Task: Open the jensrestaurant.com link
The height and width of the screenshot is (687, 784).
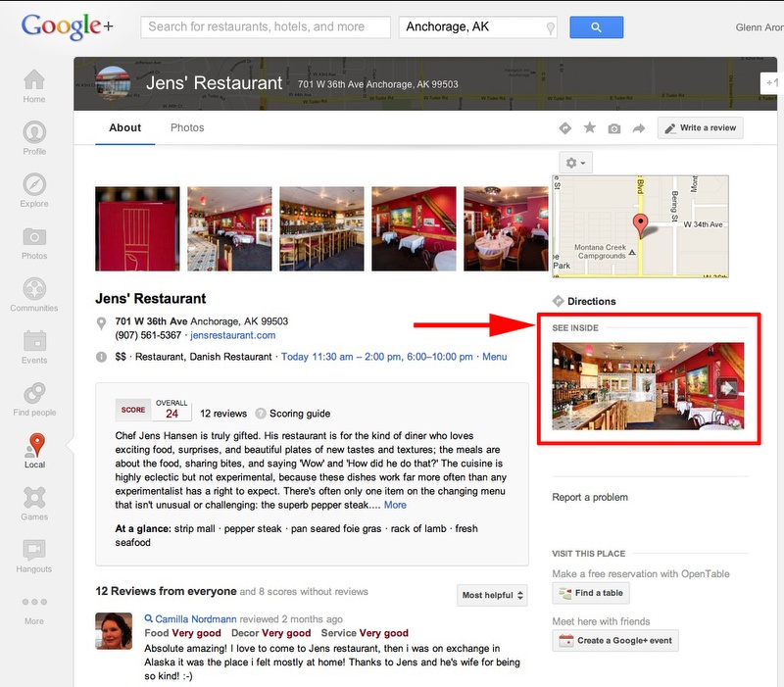Action: tap(232, 335)
